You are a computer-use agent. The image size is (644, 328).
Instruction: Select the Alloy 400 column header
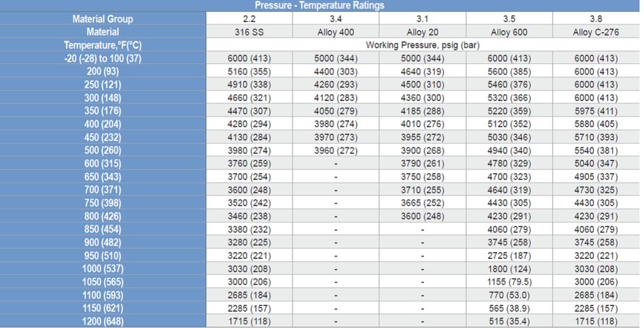tap(336, 32)
